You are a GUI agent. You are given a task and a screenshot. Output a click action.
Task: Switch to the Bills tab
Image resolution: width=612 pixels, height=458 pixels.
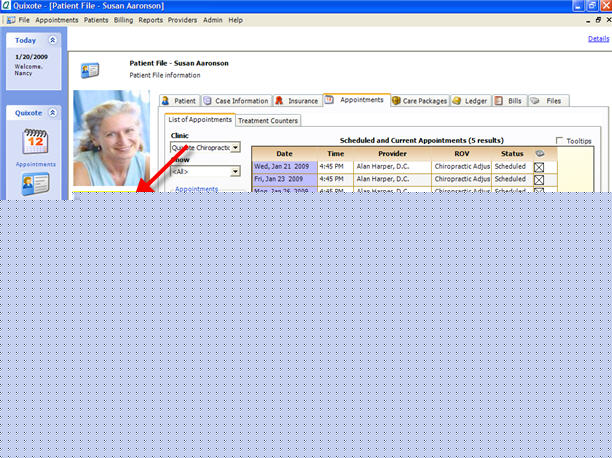tap(509, 101)
